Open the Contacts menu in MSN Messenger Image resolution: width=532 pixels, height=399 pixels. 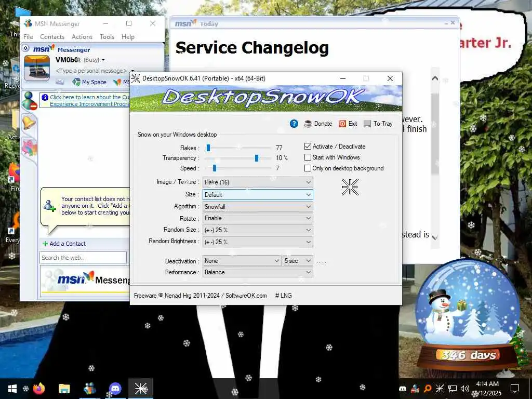[52, 37]
